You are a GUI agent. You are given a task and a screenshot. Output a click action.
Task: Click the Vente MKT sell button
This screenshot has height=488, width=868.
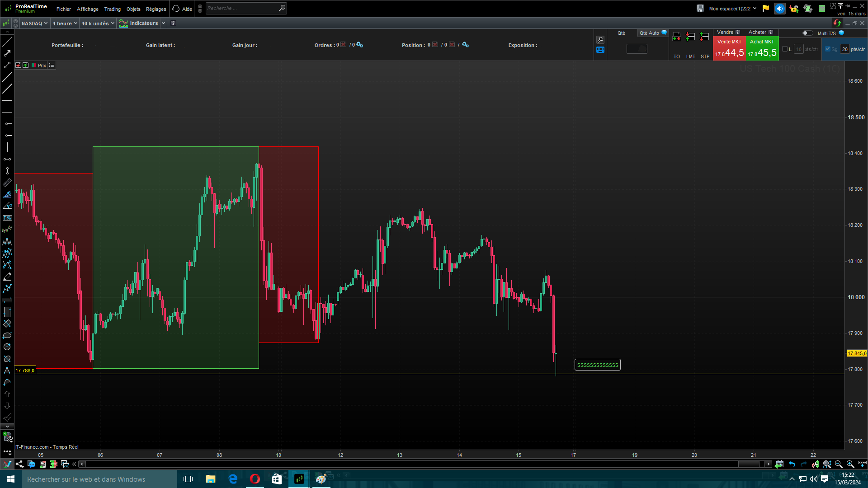[729, 49]
